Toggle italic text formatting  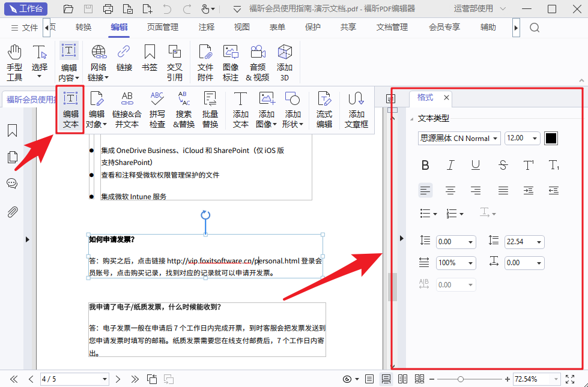click(451, 165)
